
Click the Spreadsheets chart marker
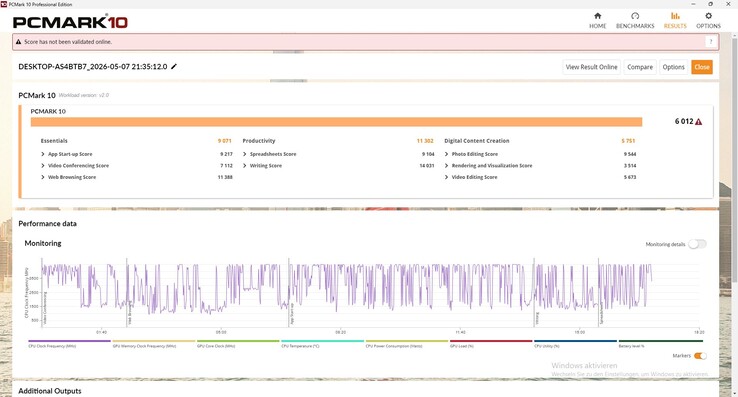pyautogui.click(x=601, y=313)
